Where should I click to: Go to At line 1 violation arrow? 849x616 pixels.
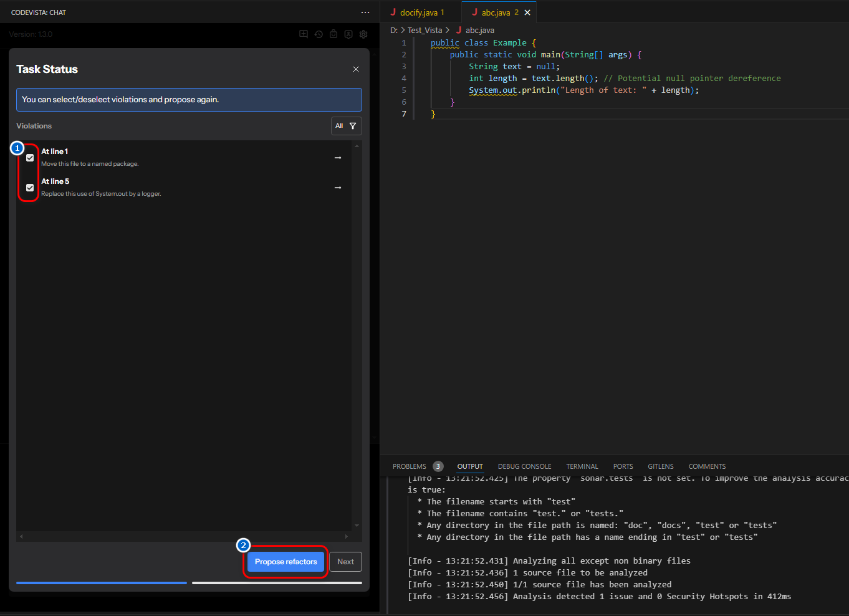[x=338, y=158]
